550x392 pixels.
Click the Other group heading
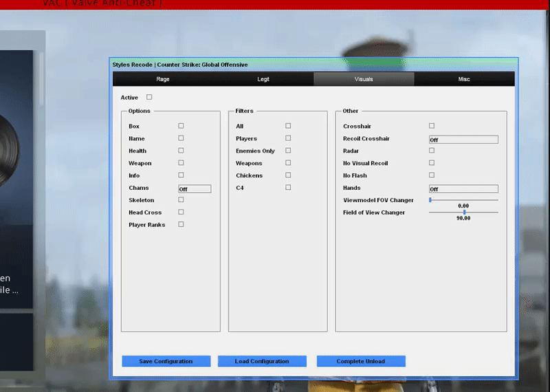click(x=351, y=111)
